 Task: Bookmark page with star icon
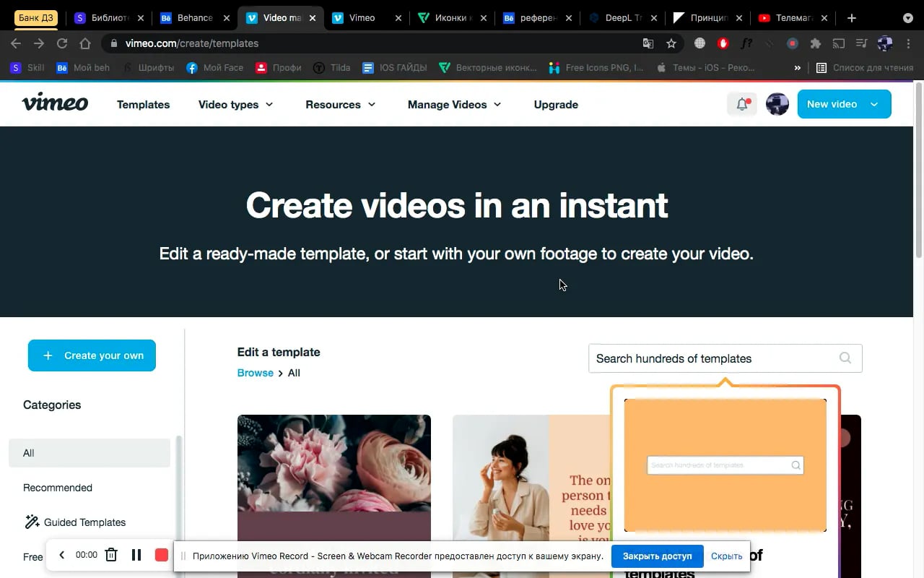[x=671, y=43]
